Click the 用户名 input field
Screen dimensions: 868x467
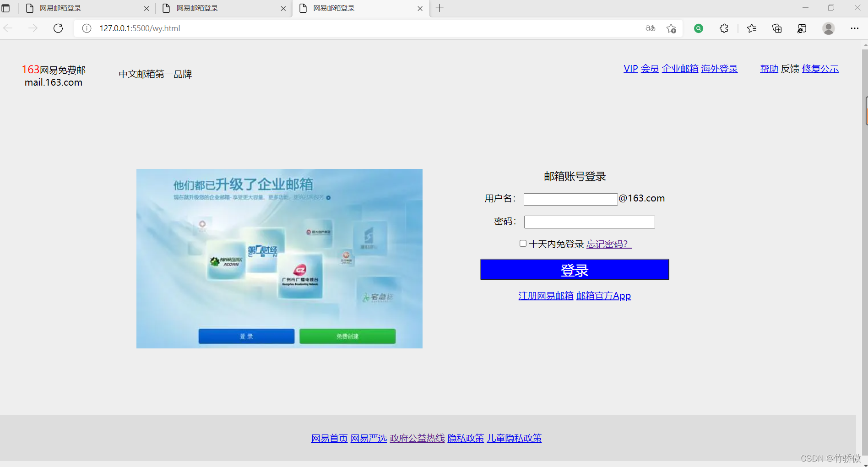tap(570, 199)
